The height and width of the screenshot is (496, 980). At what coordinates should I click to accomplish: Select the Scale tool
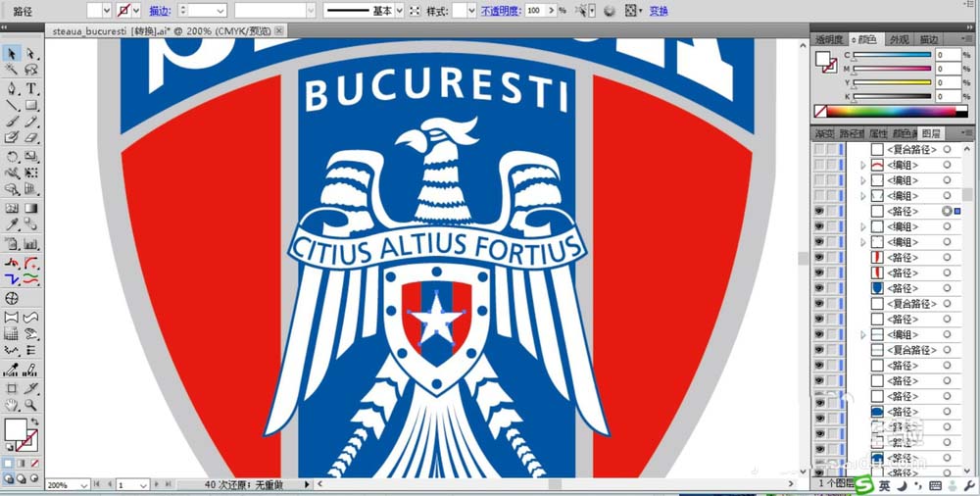[x=30, y=157]
